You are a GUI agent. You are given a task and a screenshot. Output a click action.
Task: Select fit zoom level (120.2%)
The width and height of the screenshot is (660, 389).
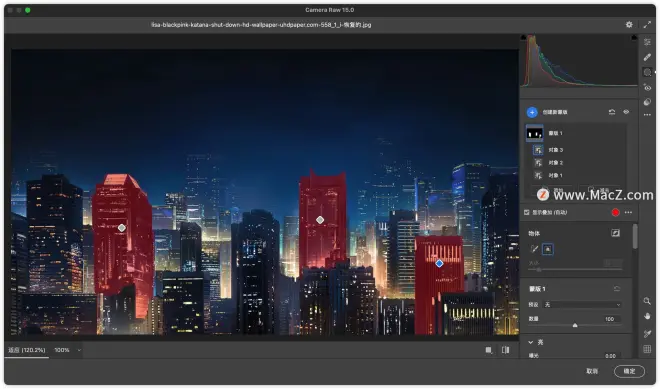(x=27, y=350)
